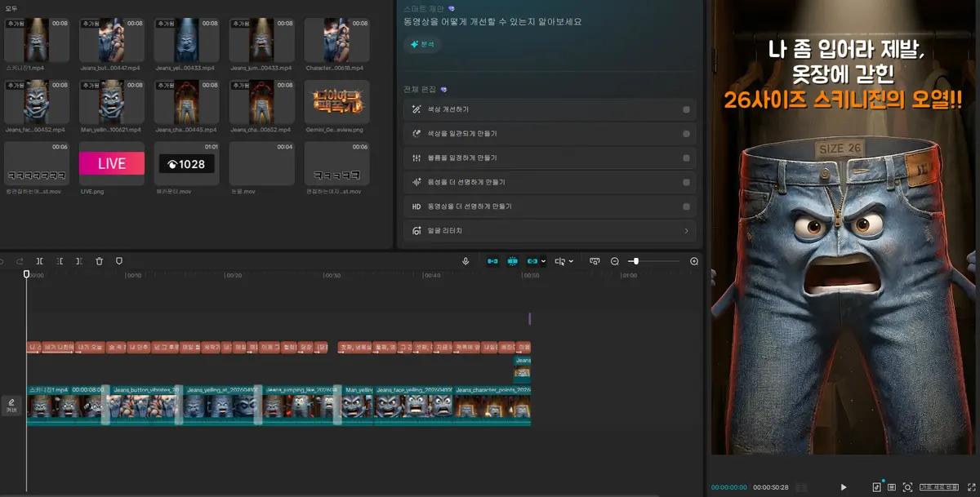Expand the 얼굴 리터치 row chevron
This screenshot has width=980, height=497.
click(686, 231)
